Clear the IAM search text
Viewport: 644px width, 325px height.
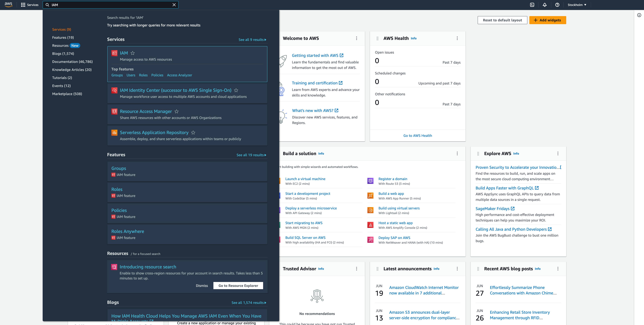174,5
